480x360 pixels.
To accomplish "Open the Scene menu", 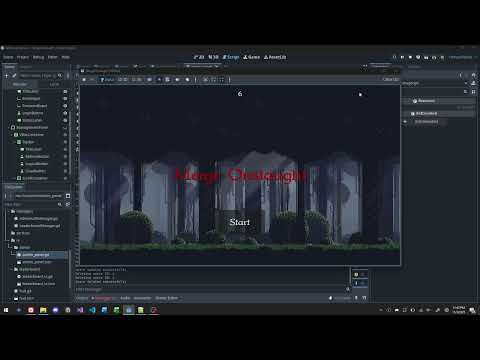I will pos(8,57).
